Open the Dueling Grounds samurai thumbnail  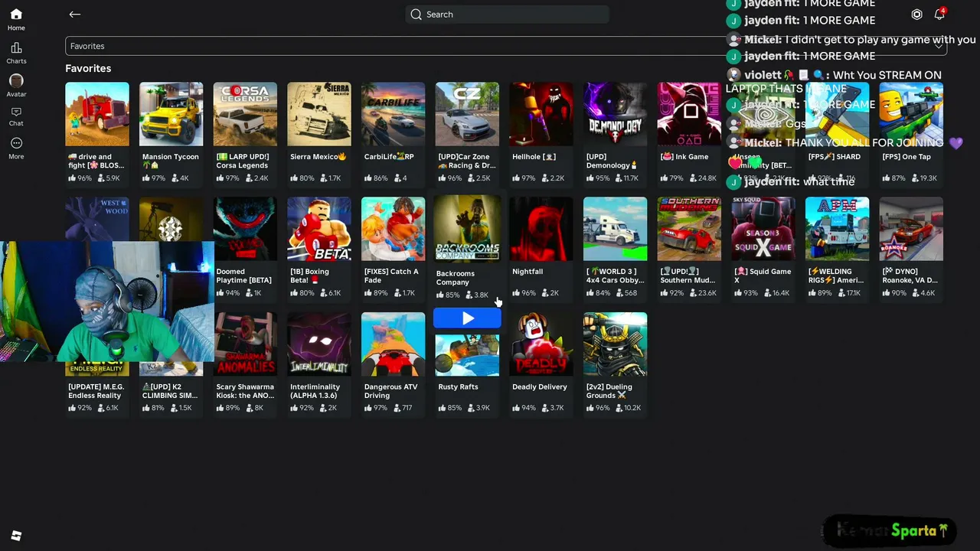[x=616, y=344]
